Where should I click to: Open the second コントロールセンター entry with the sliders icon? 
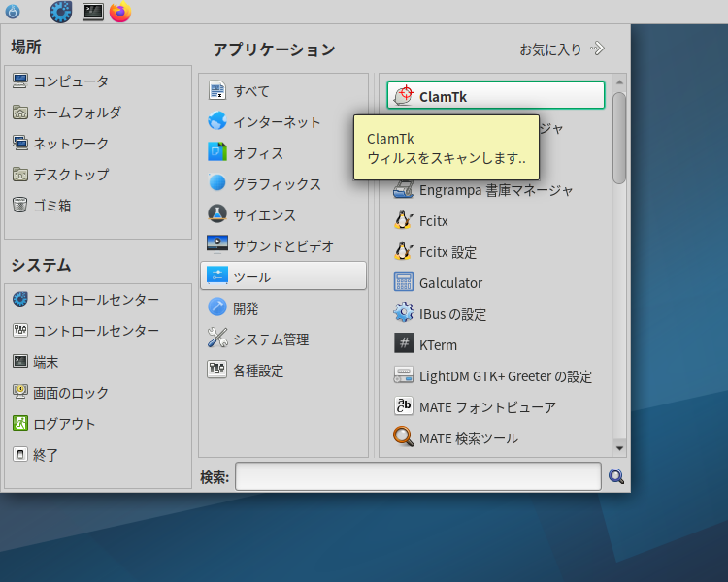(98, 331)
